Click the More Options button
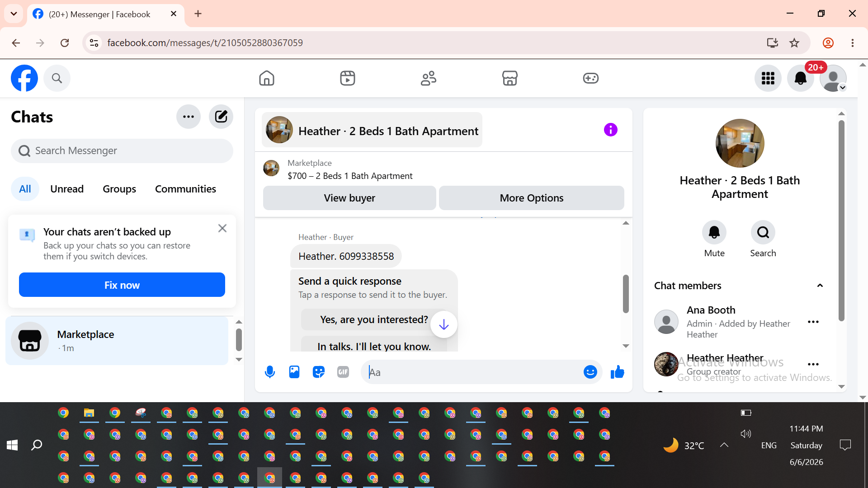 coord(532,198)
